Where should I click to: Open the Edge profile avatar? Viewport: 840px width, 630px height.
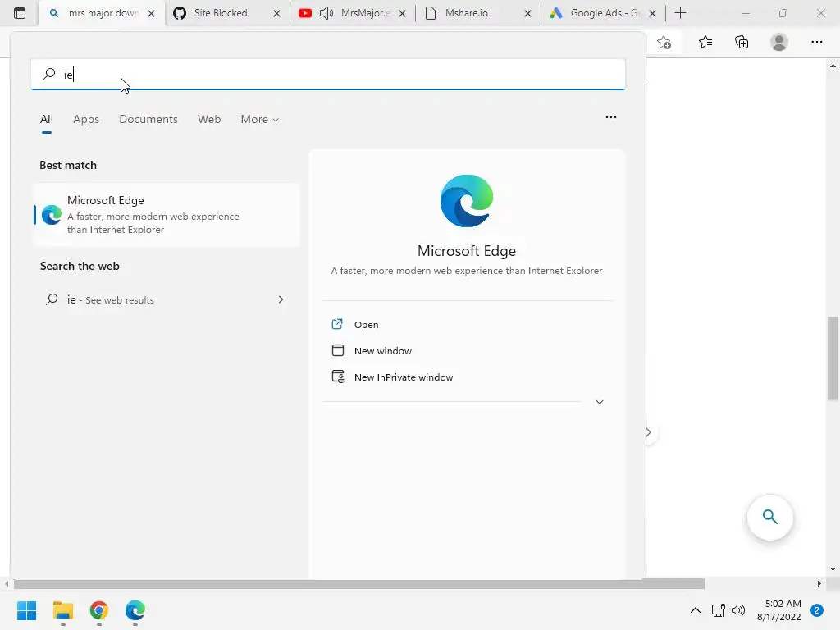click(779, 43)
